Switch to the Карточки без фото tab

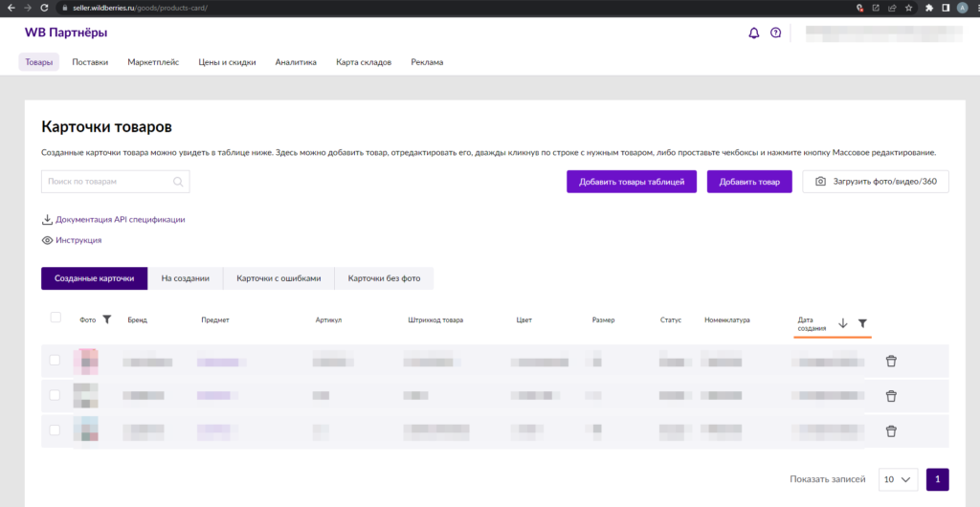click(x=384, y=278)
